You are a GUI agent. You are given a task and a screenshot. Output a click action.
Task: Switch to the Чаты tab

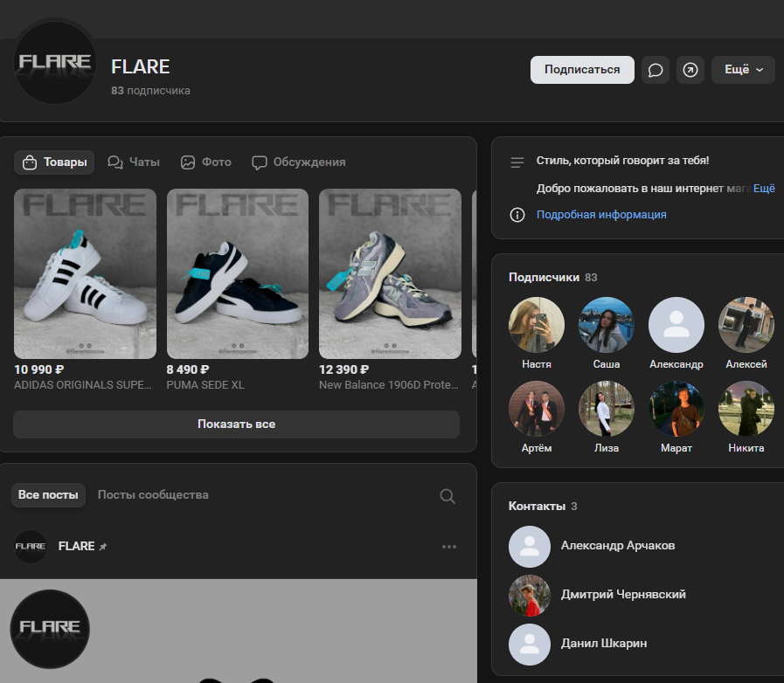pyautogui.click(x=134, y=162)
